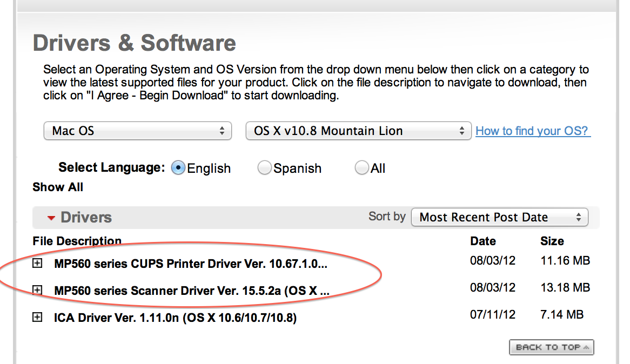This screenshot has height=364, width=630.
Task: Click the Drivers section header
Action: (86, 218)
